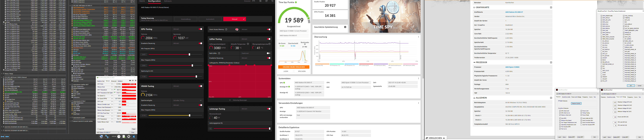Click HWiNFO first network computers icon
The image size is (644, 140).
[x=101, y=136]
